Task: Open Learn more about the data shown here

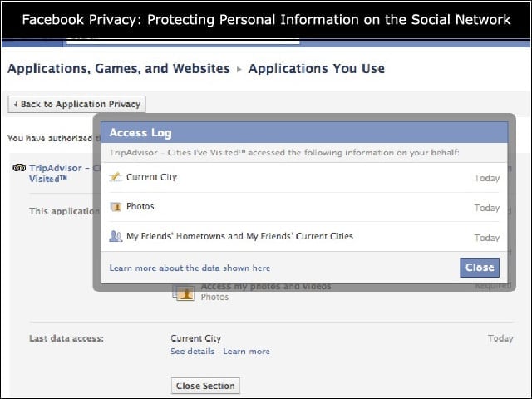Action: click(190, 268)
